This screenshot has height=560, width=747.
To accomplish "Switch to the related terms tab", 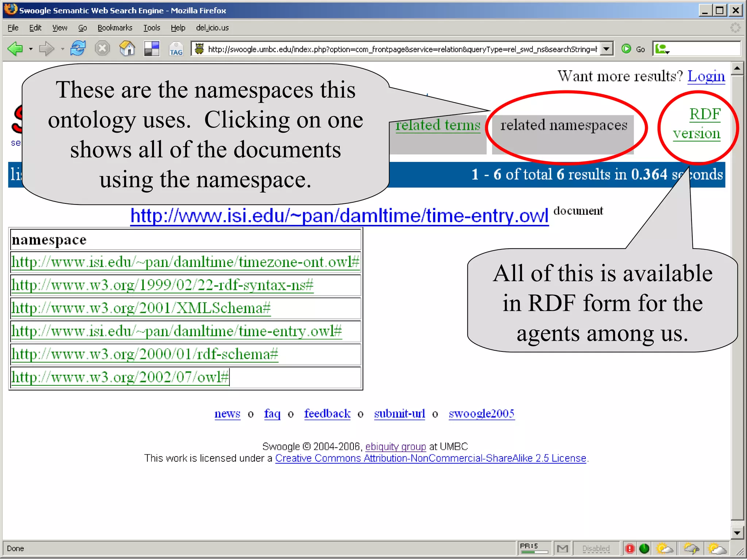I will [x=438, y=125].
